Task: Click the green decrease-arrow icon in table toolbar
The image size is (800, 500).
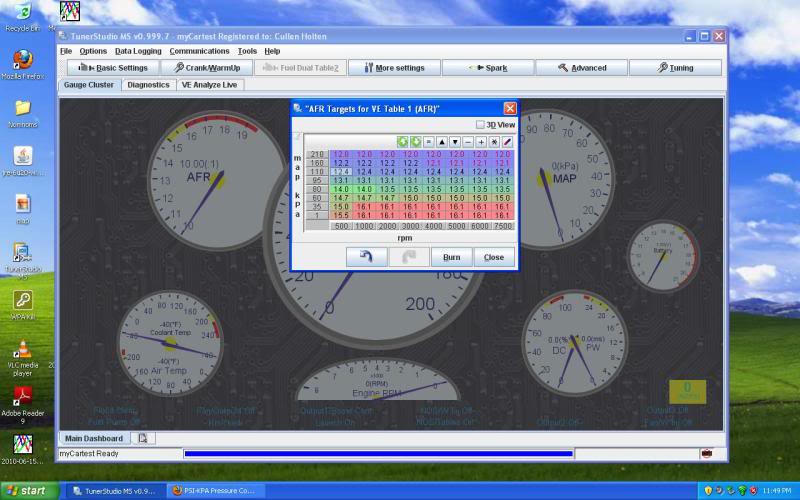Action: coord(416,142)
